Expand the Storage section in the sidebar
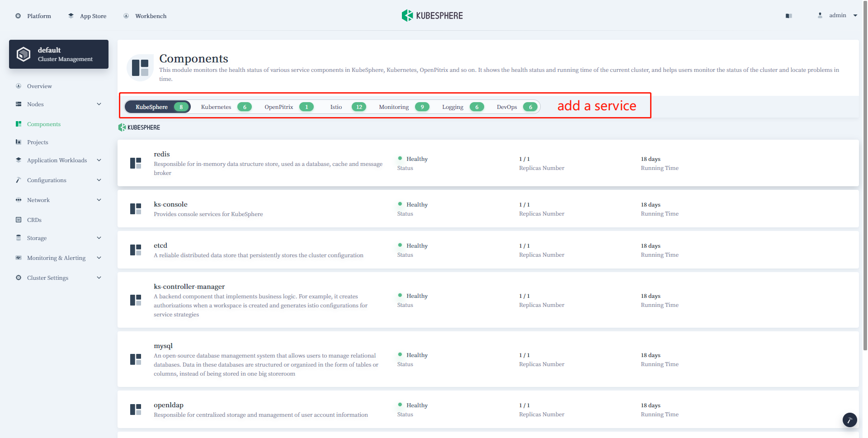This screenshot has width=868, height=438. pyautogui.click(x=99, y=238)
